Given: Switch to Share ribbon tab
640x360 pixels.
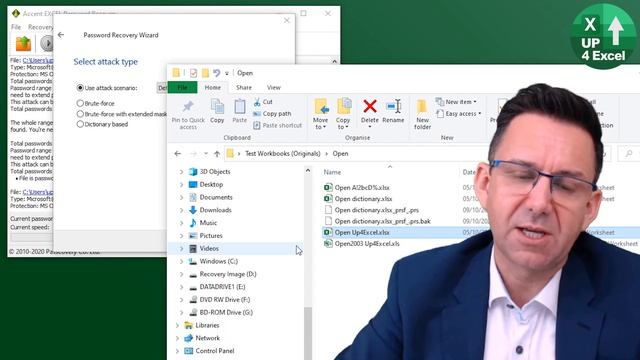Looking at the screenshot, I should click(x=244, y=87).
